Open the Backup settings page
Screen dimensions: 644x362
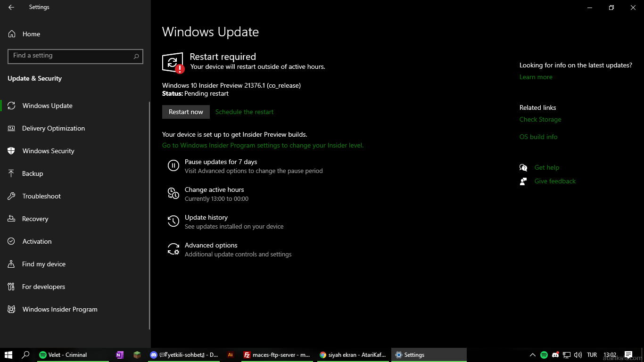(x=75, y=173)
